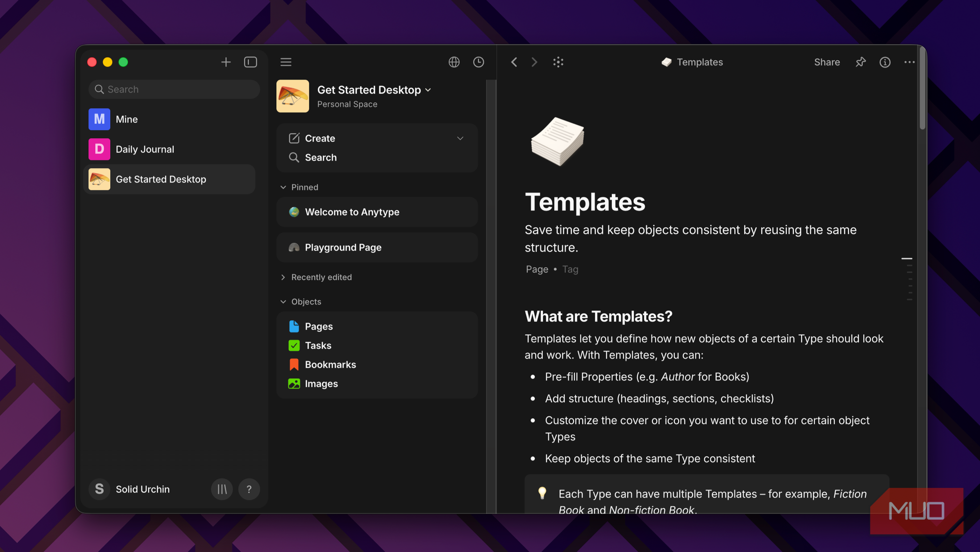Expand the Recently edited section
This screenshot has width=980, height=552.
[316, 277]
